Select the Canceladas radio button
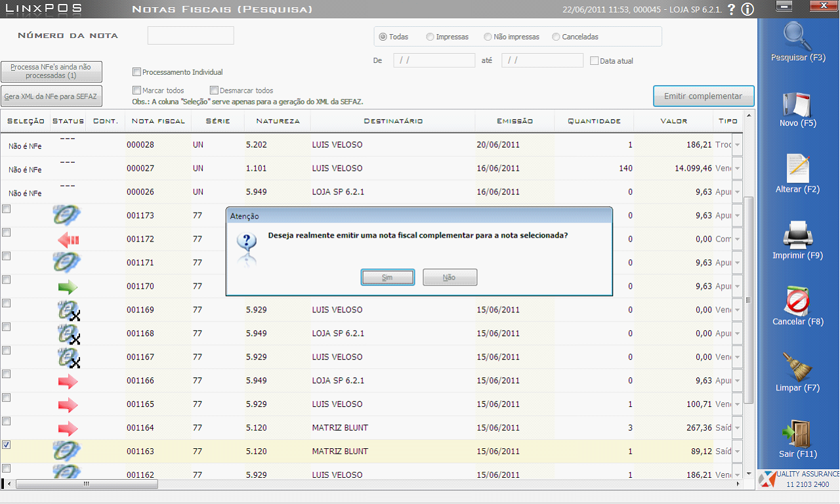The image size is (840, 504). [x=556, y=37]
